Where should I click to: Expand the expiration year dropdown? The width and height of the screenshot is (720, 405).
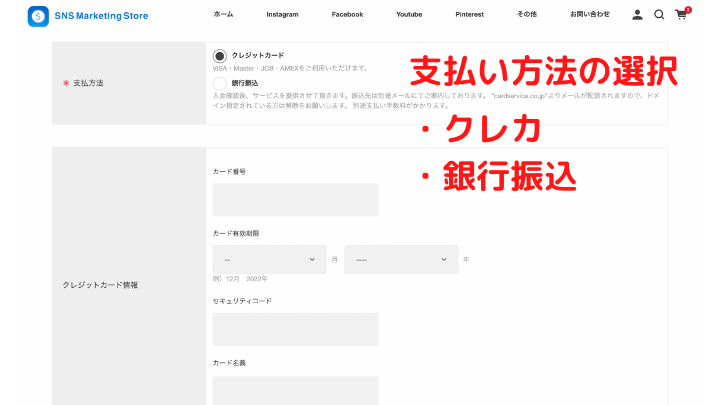click(x=401, y=259)
